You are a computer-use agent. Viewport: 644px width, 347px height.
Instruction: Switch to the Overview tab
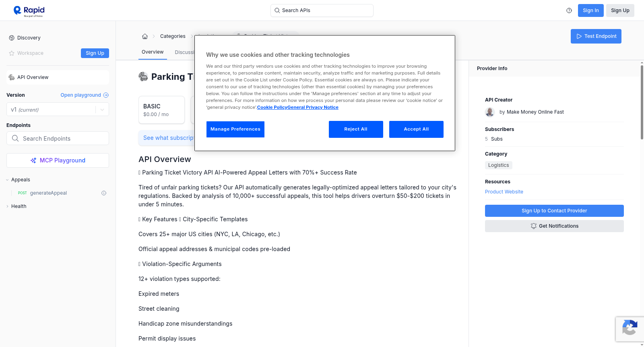tap(153, 52)
